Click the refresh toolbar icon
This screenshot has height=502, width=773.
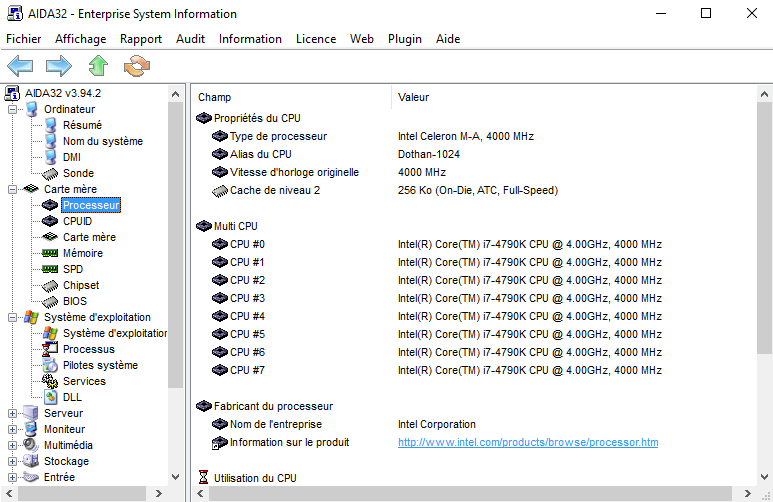coord(136,67)
